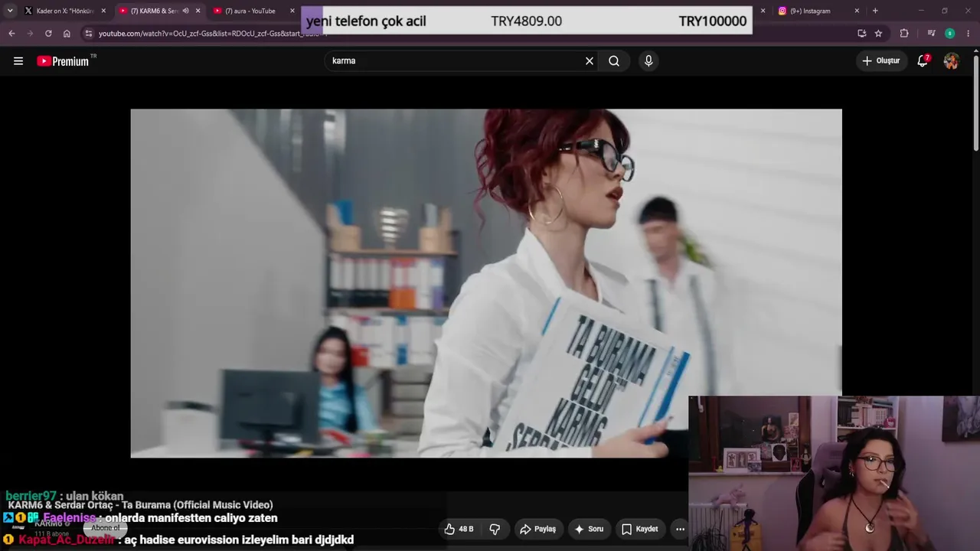Click the username Faeleniss in chat
This screenshot has width=980, height=551.
(70, 518)
